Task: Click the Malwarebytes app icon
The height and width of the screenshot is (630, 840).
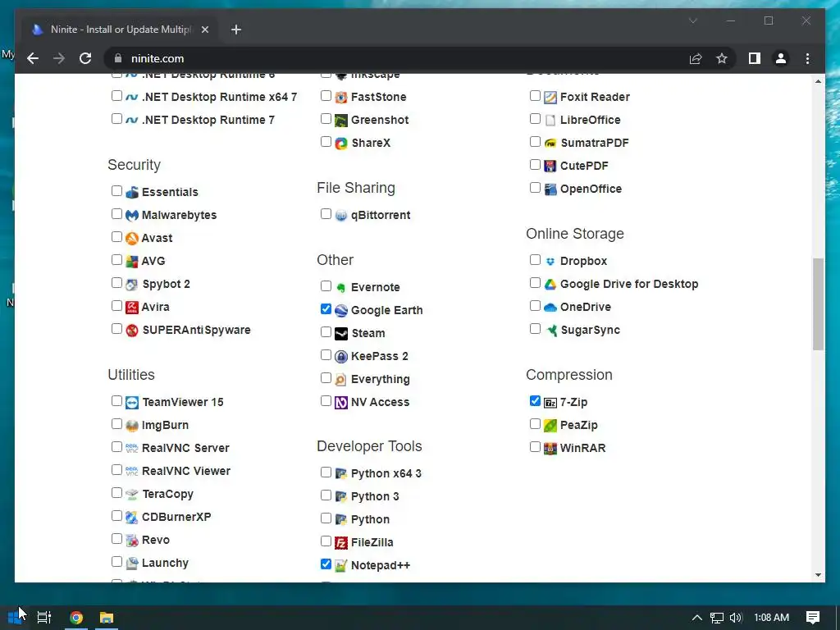Action: [132, 216]
